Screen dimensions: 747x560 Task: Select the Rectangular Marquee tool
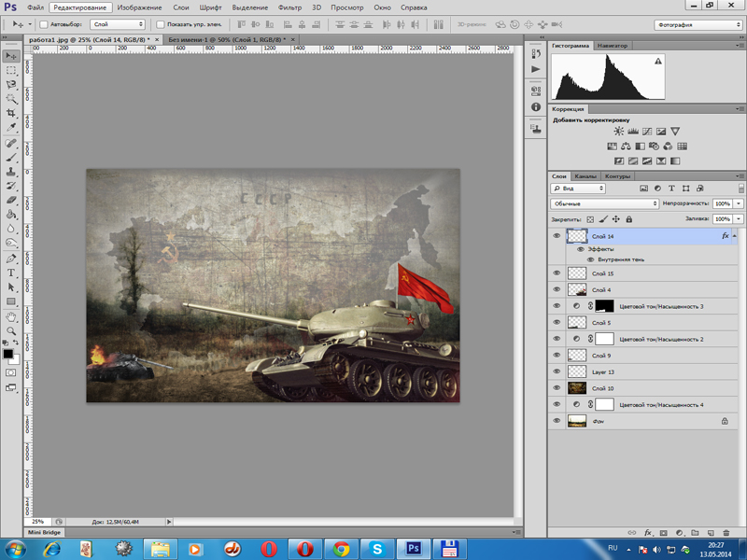click(x=11, y=71)
